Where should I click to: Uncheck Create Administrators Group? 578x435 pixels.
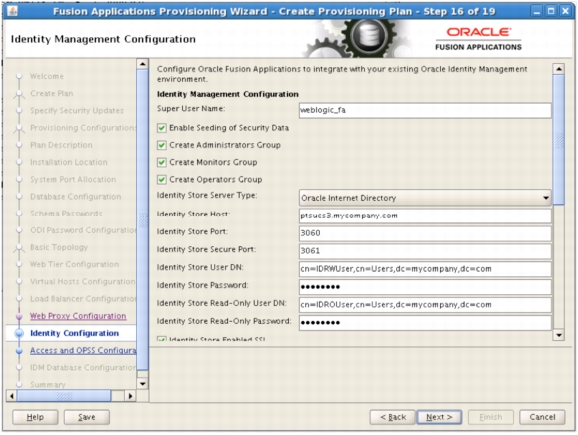click(161, 145)
